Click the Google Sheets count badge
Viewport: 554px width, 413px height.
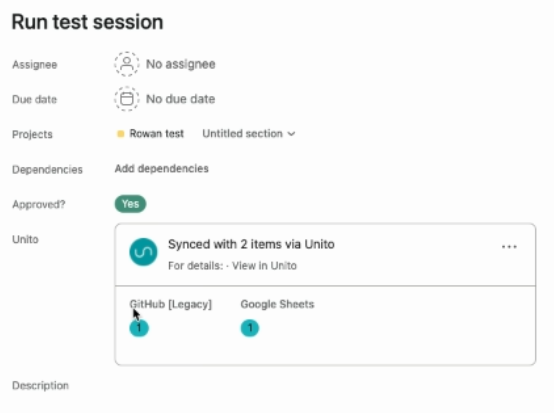tap(250, 328)
